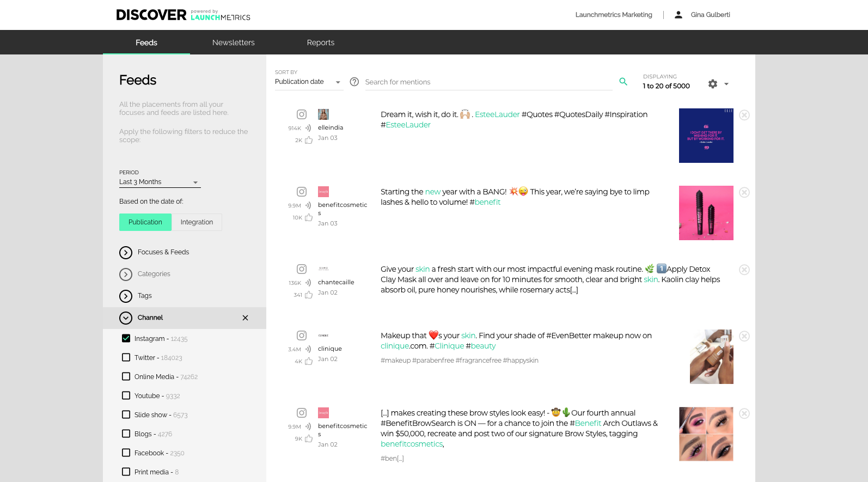The width and height of the screenshot is (868, 482).
Task: Dismiss the elleindia mention
Action: pos(744,115)
